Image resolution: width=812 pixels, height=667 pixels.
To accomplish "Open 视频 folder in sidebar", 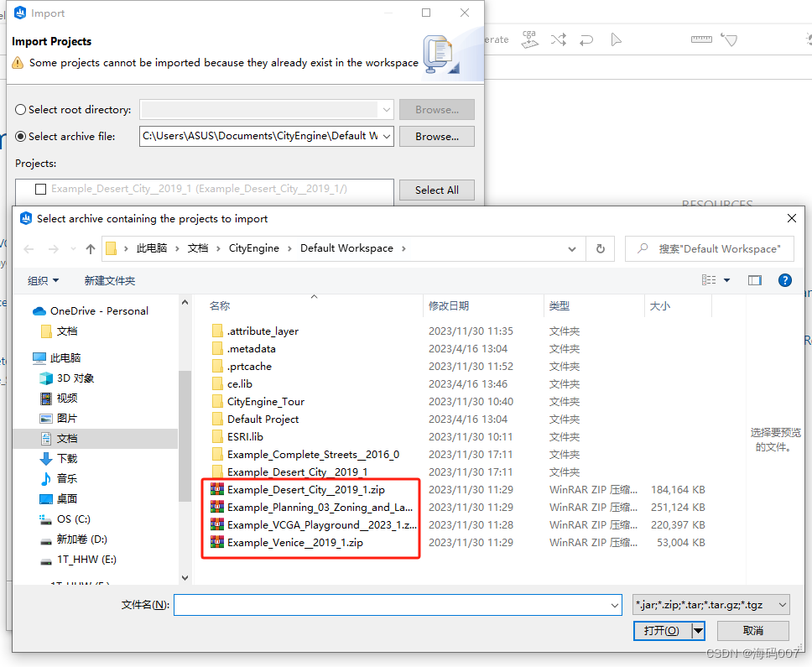I will point(59,399).
